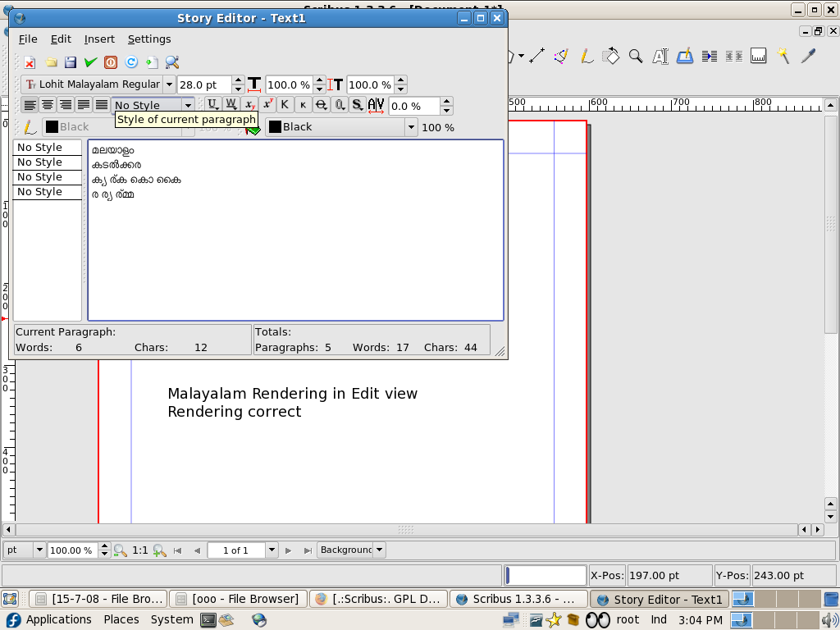Toggle Underline text formatting
The width and height of the screenshot is (840, 630).
pyautogui.click(x=212, y=105)
